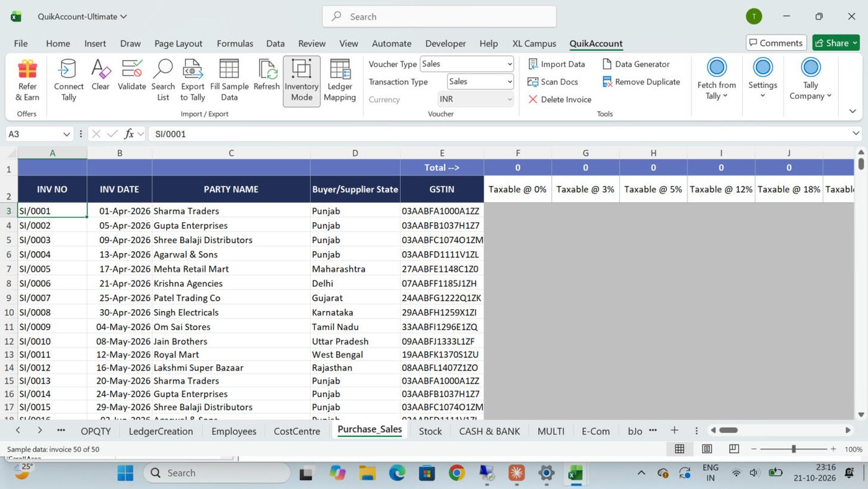This screenshot has height=489, width=868.
Task: Switch to Page Layout view in status bar
Action: point(707,449)
